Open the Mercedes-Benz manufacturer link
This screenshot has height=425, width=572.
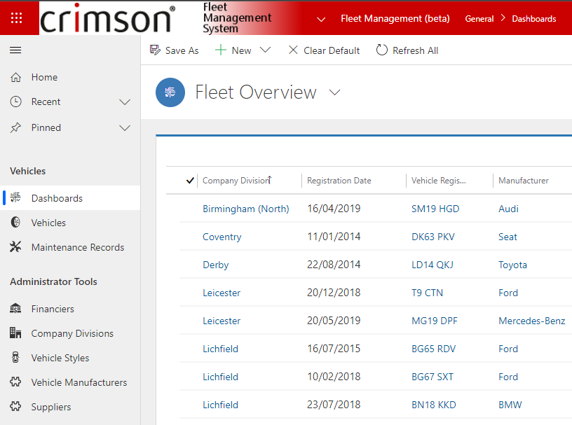(x=532, y=321)
